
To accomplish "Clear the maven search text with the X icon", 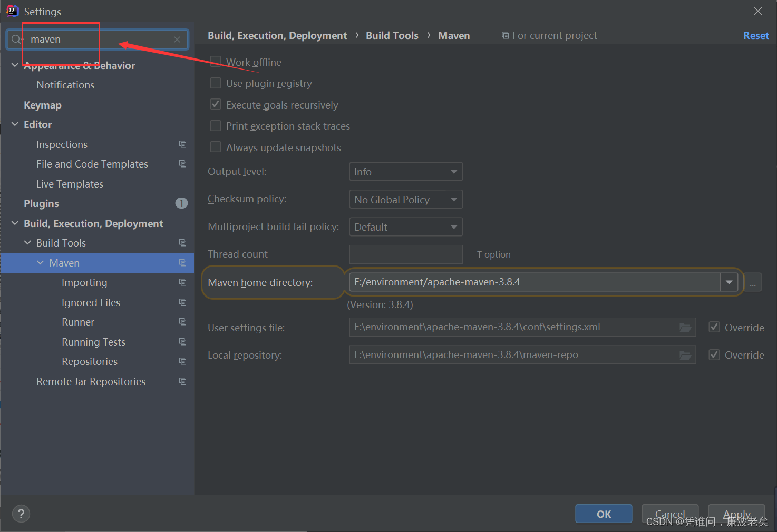I will [177, 40].
